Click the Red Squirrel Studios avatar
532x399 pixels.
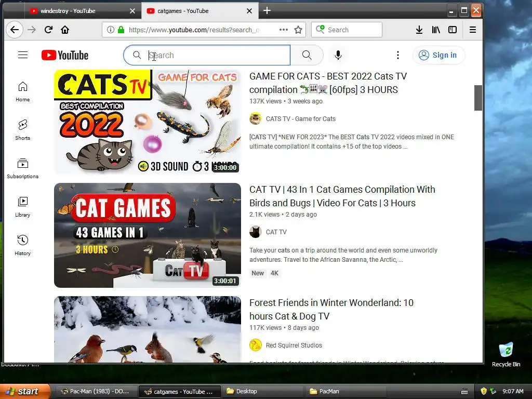pos(256,345)
